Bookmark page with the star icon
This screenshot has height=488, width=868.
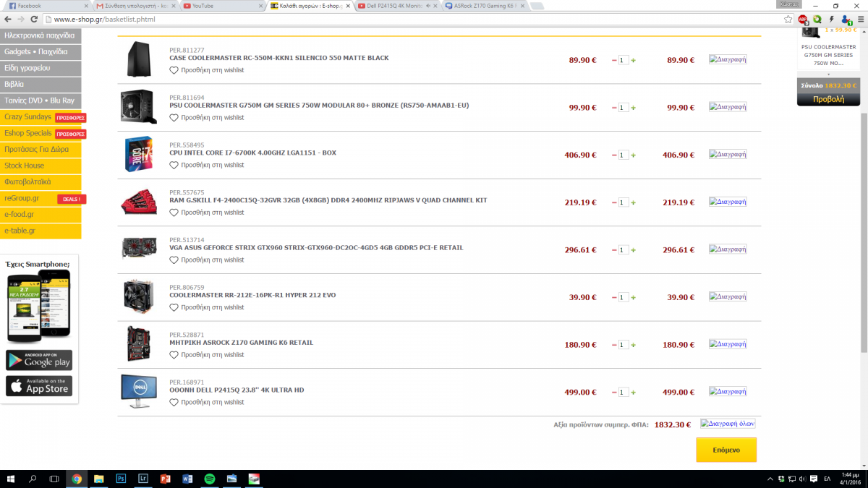coord(788,20)
